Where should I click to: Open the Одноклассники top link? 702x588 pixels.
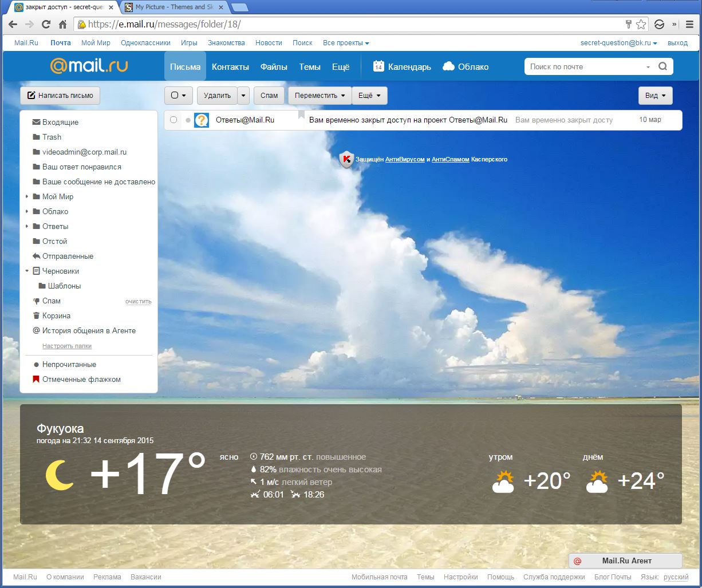click(146, 43)
